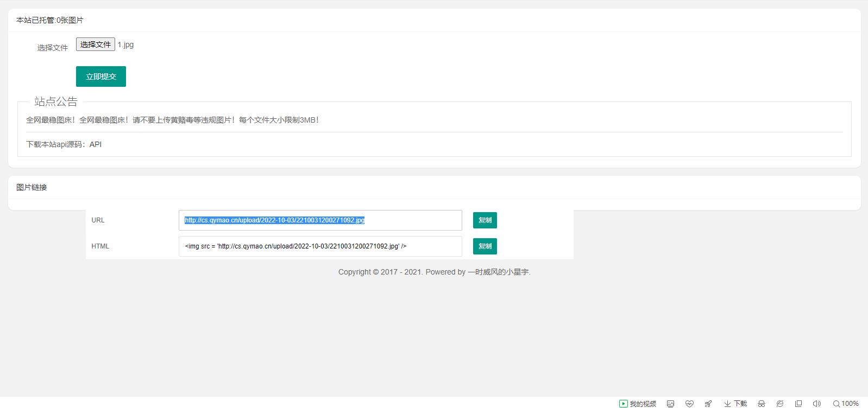Click the Copyright © 2017 - 2021 text
Screen dimensions: 868x408
tap(380, 272)
